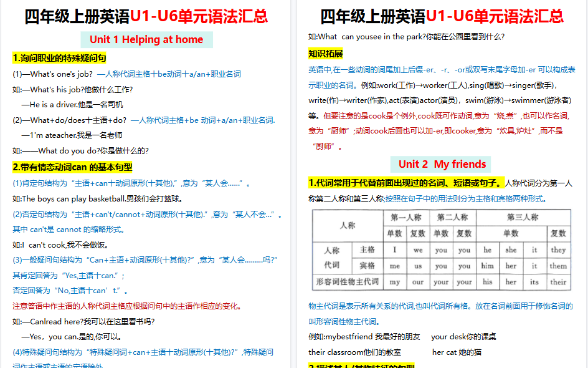Select the them cell in the pronoun table
This screenshot has height=368, width=588.
point(559,265)
